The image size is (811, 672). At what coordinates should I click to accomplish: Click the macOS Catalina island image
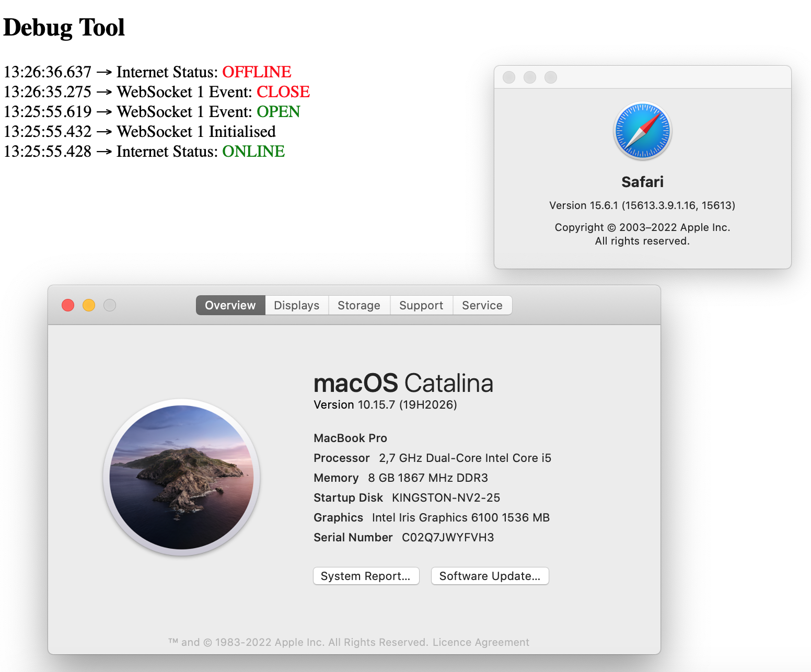click(181, 477)
